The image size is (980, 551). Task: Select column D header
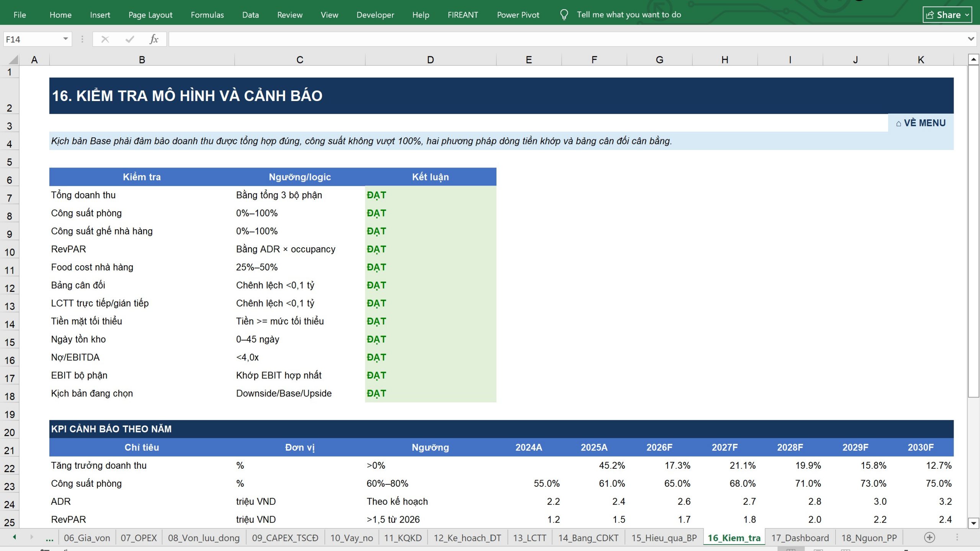tap(430, 60)
